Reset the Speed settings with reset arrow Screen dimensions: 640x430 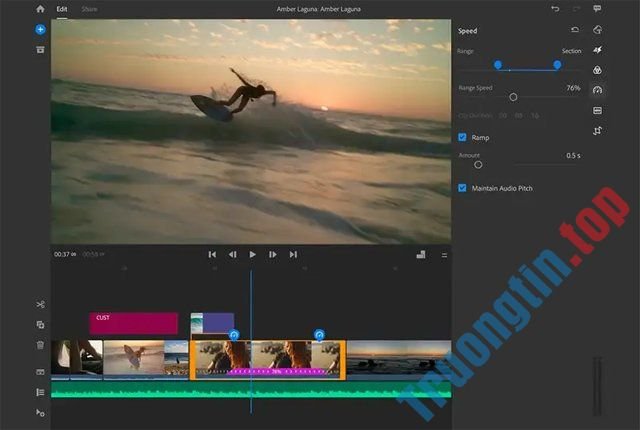[x=575, y=30]
